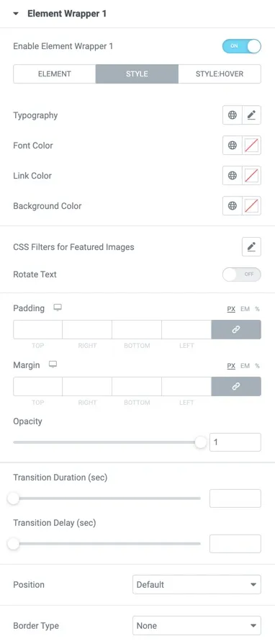Open the Typography pencil editor
This screenshot has height=644, width=275.
[x=252, y=115]
